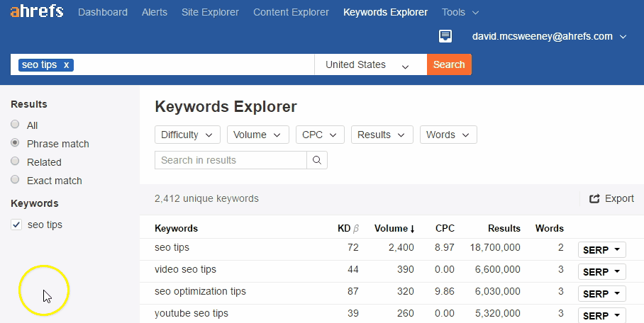Open the Words filter dropdown
644x323 pixels.
pyautogui.click(x=448, y=135)
